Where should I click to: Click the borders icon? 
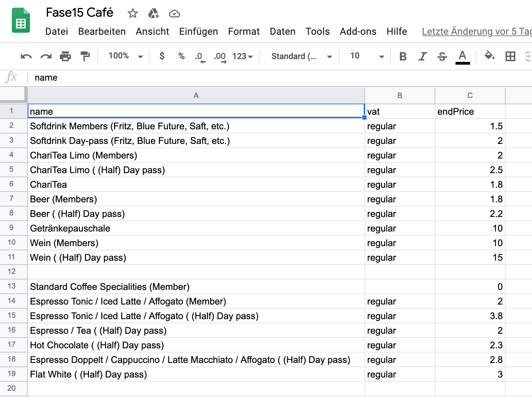tap(510, 56)
